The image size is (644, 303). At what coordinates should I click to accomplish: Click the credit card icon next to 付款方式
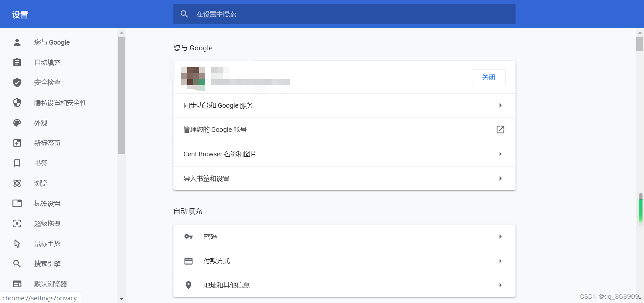click(189, 261)
